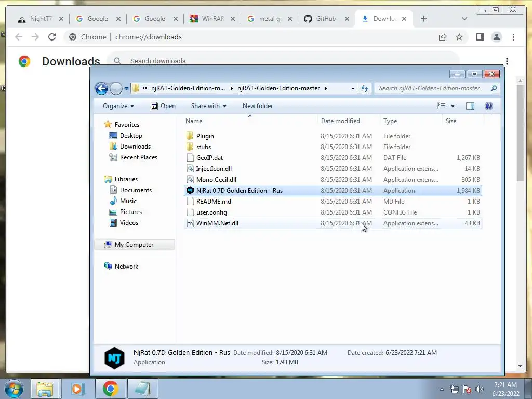Open the Chrome profile icon
The image size is (532, 399).
click(x=496, y=37)
